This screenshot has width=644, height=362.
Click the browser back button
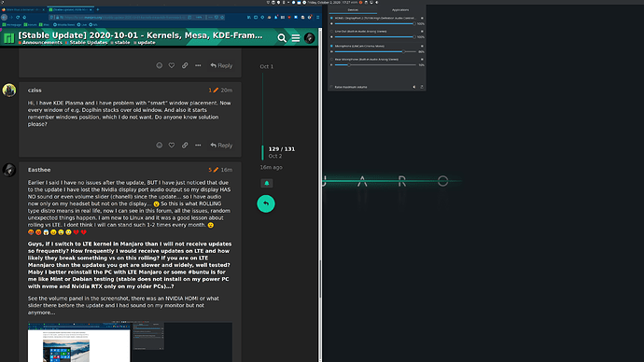click(4, 17)
